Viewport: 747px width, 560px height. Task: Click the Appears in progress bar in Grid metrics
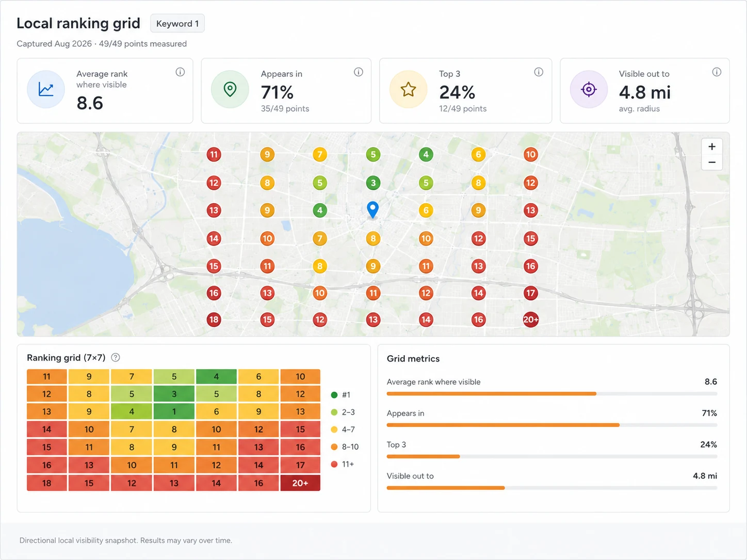coord(551,425)
